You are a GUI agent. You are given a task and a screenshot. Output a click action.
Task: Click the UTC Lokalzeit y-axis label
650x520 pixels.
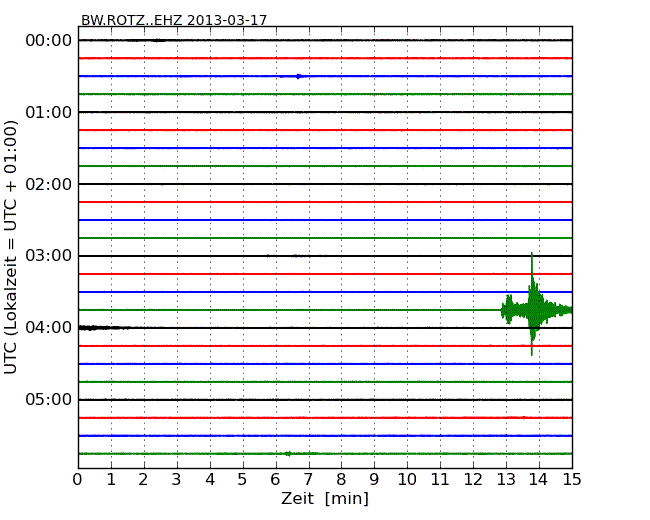(11, 247)
